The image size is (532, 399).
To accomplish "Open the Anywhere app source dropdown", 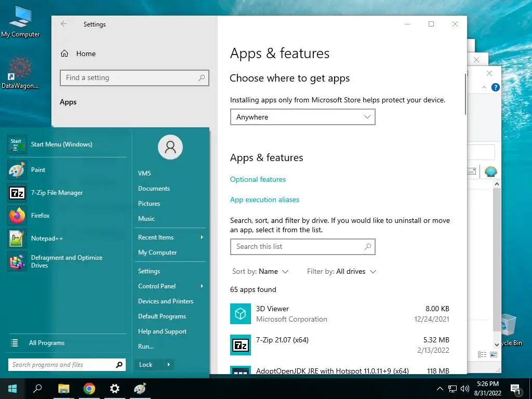I will point(303,117).
